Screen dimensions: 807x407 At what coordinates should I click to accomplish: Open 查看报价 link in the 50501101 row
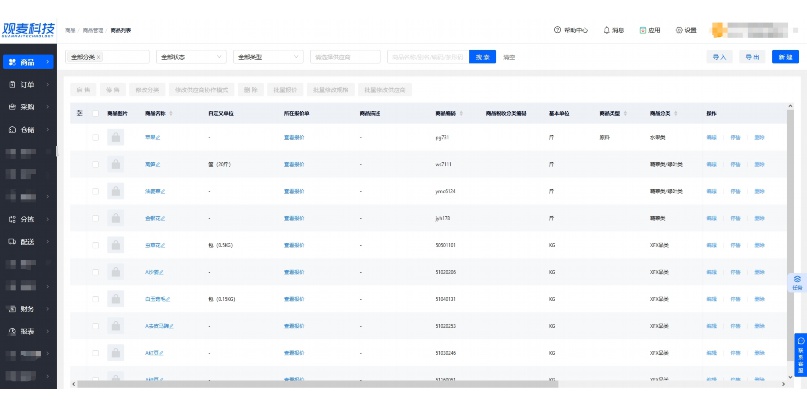pyautogui.click(x=294, y=245)
